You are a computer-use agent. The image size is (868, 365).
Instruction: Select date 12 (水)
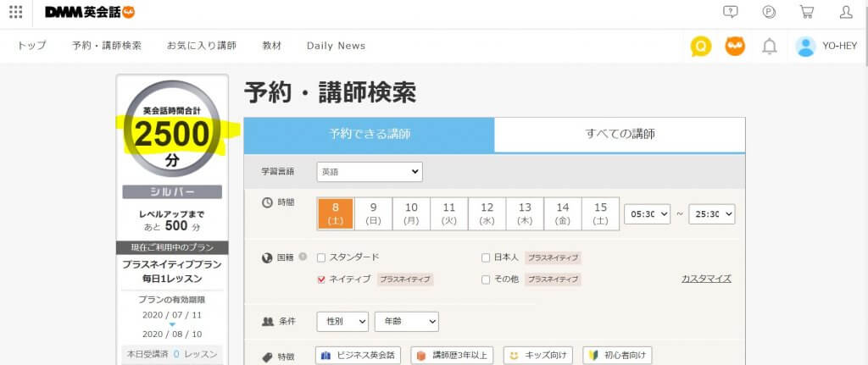(487, 213)
